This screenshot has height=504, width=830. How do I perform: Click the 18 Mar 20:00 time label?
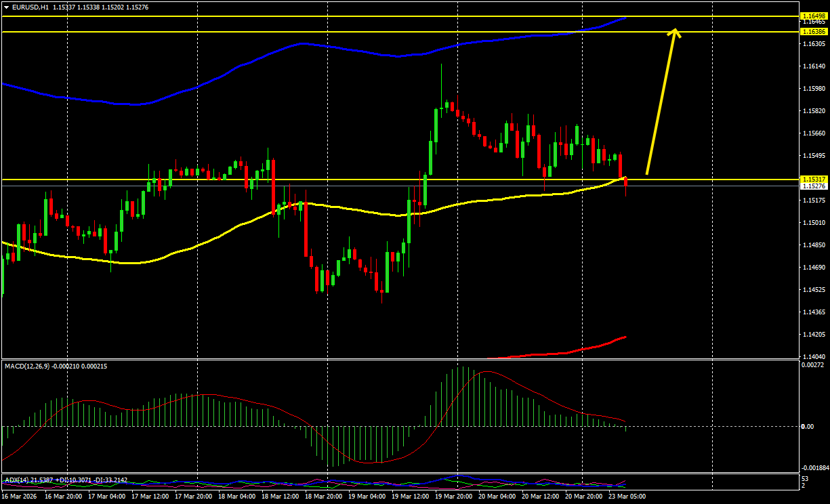(x=324, y=497)
